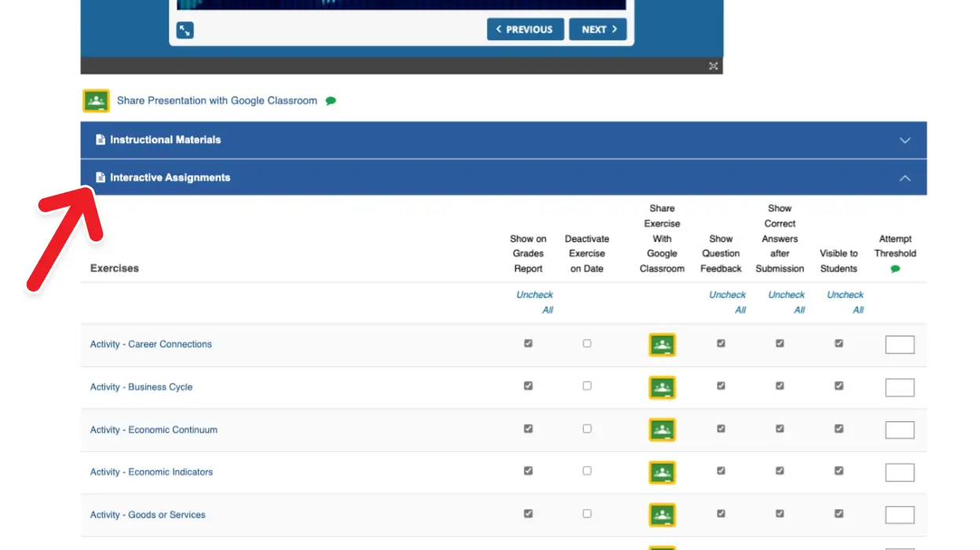The image size is (980, 550).
Task: Click the document icon beside Instructional Materials
Action: click(x=100, y=140)
